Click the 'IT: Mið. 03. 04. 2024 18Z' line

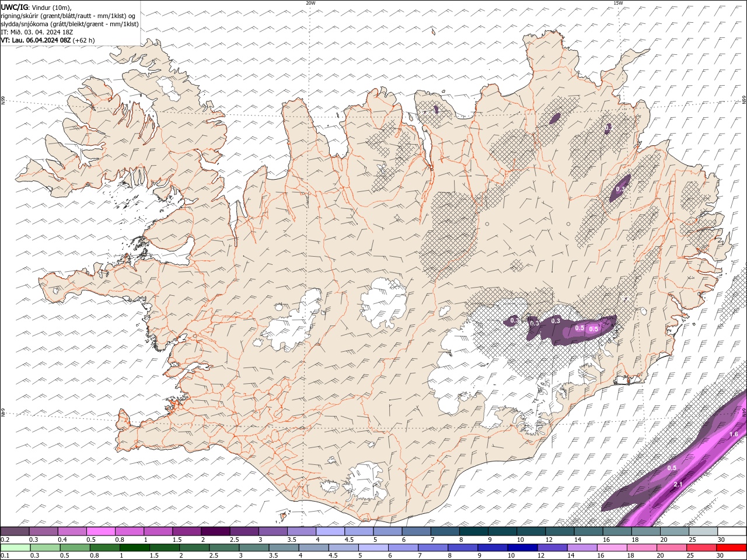(37, 32)
